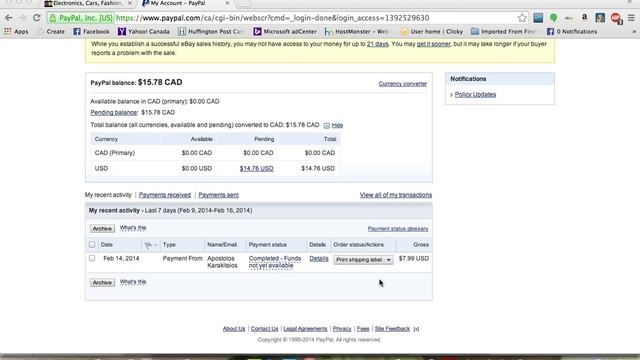640x360 pixels.
Task: Go forward with the browser forward arrow
Action: pos(22,18)
